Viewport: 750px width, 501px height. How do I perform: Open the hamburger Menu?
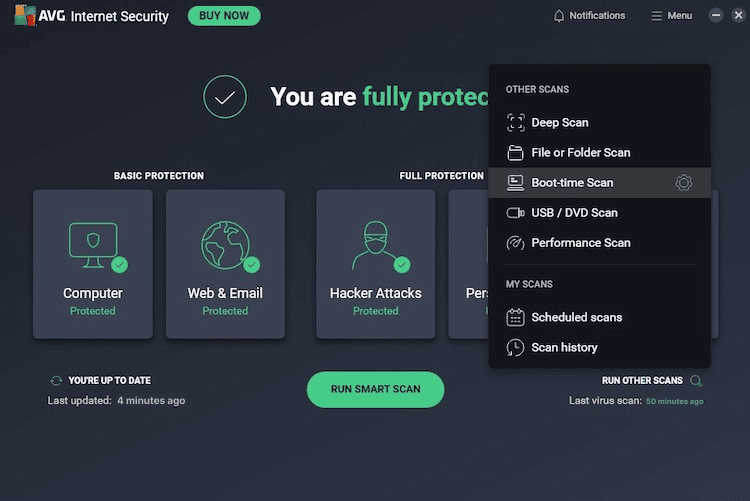(672, 16)
